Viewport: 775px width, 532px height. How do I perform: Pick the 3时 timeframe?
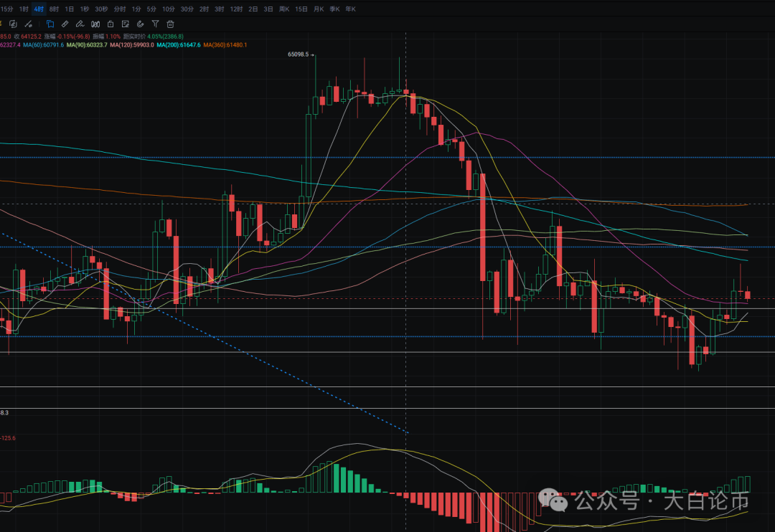[220, 9]
